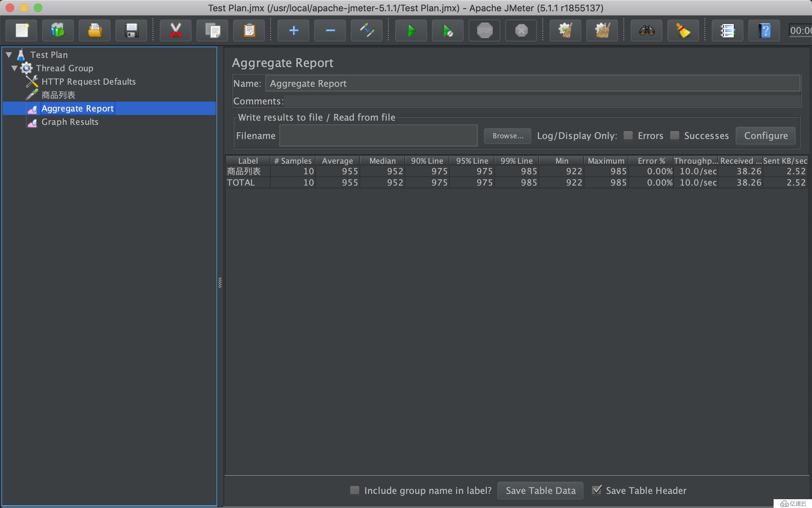This screenshot has width=812, height=508.
Task: Click into the Comments field
Action: click(x=542, y=101)
